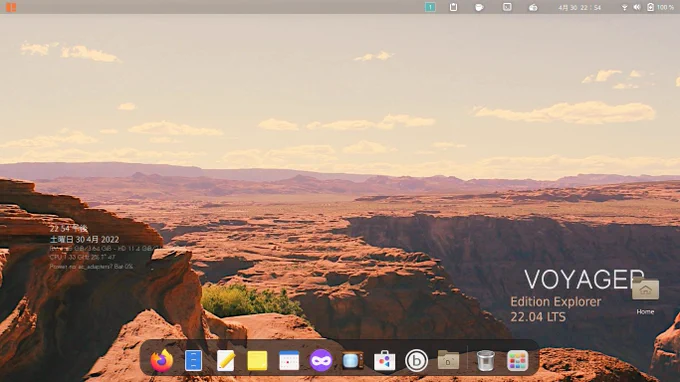Launch the circled b app in dock

(x=416, y=361)
